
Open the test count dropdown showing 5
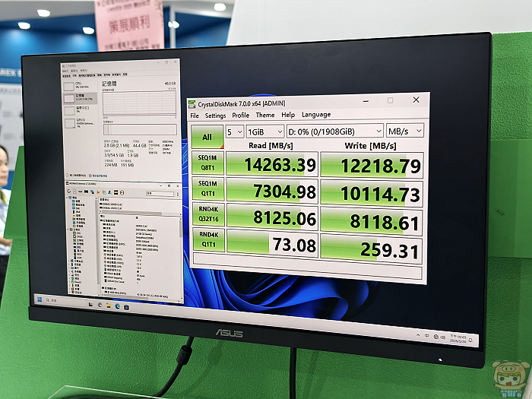pyautogui.click(x=234, y=131)
